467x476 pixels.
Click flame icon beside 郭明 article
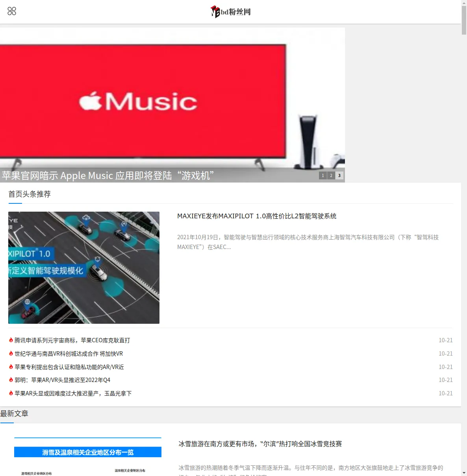pyautogui.click(x=11, y=380)
